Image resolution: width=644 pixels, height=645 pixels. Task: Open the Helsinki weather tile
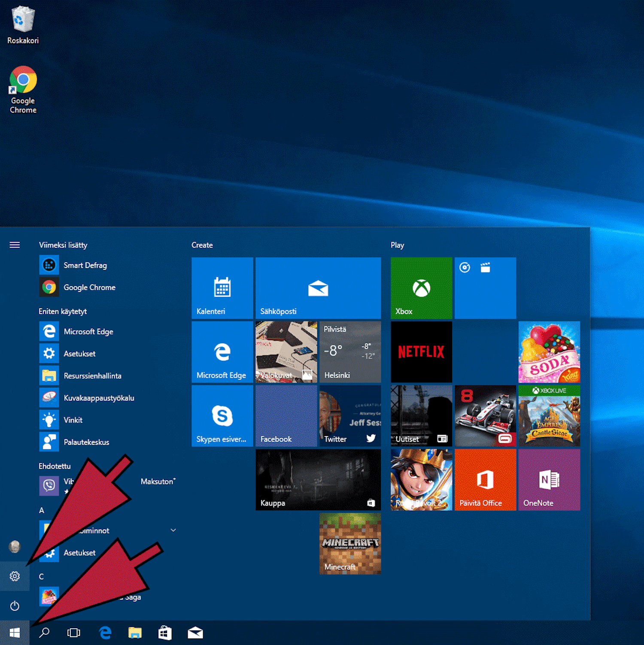350,352
